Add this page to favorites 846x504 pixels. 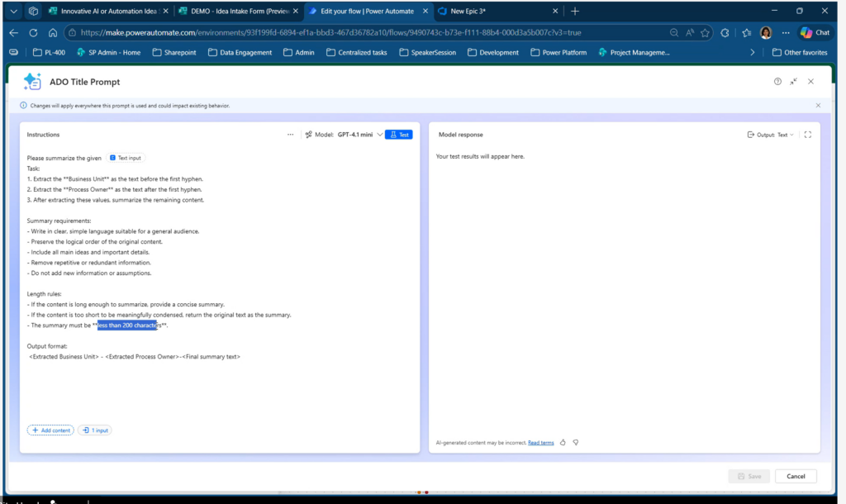[706, 33]
